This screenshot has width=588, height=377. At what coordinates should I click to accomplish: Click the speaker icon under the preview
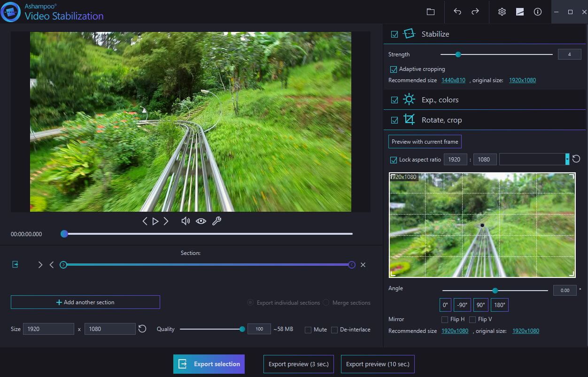point(186,221)
